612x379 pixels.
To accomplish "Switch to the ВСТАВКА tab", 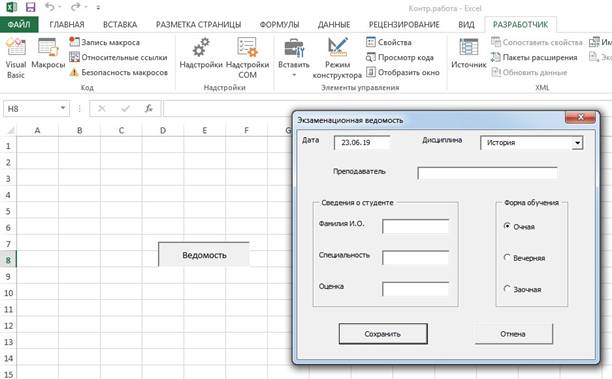I will 120,25.
